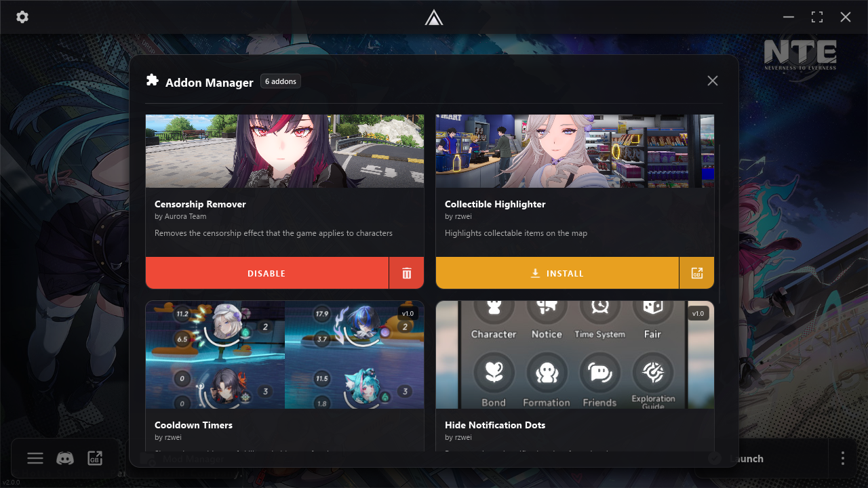This screenshot has width=868, height=488.
Task: Click the Launch button behind the dialog
Action: (762, 458)
